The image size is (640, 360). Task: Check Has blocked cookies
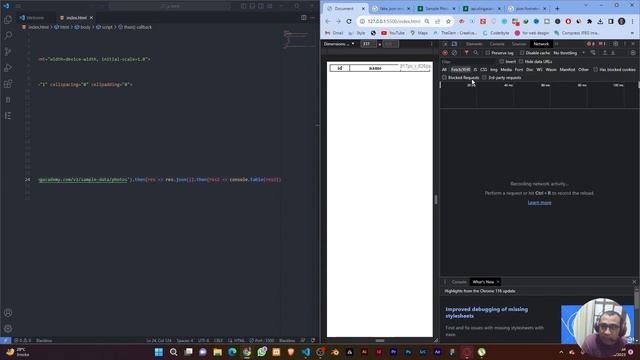[596, 70]
